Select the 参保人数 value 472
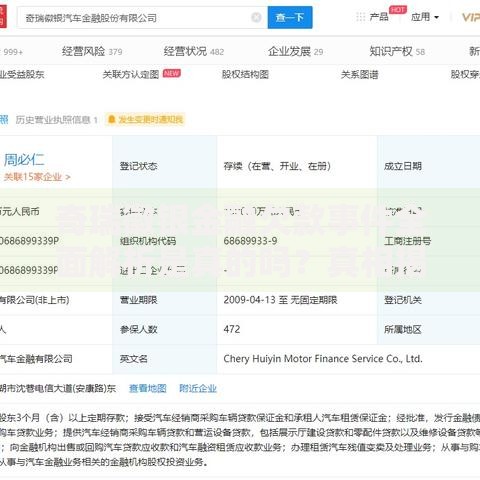 point(232,329)
